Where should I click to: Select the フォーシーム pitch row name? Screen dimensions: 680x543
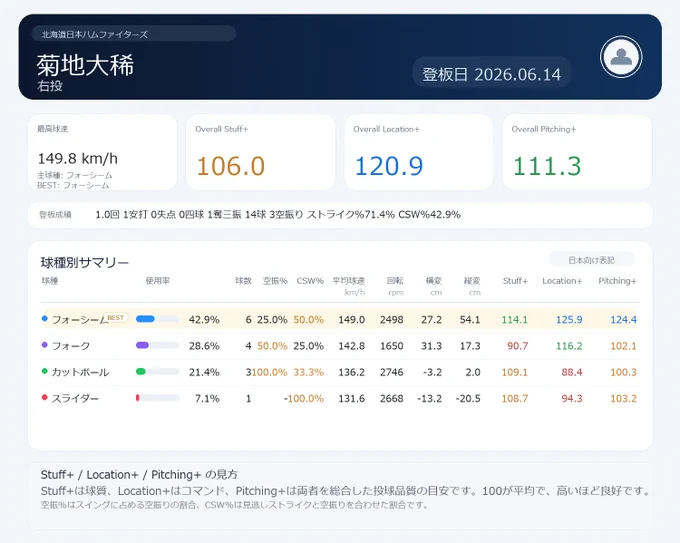(x=79, y=320)
